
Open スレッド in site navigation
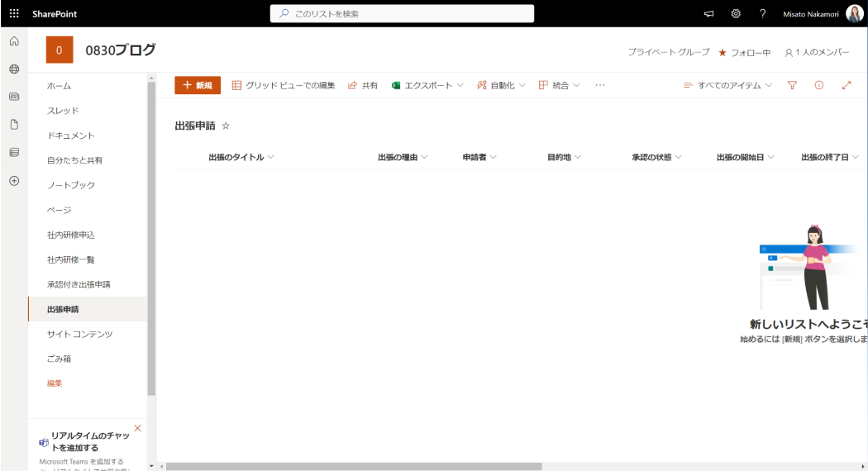[63, 111]
